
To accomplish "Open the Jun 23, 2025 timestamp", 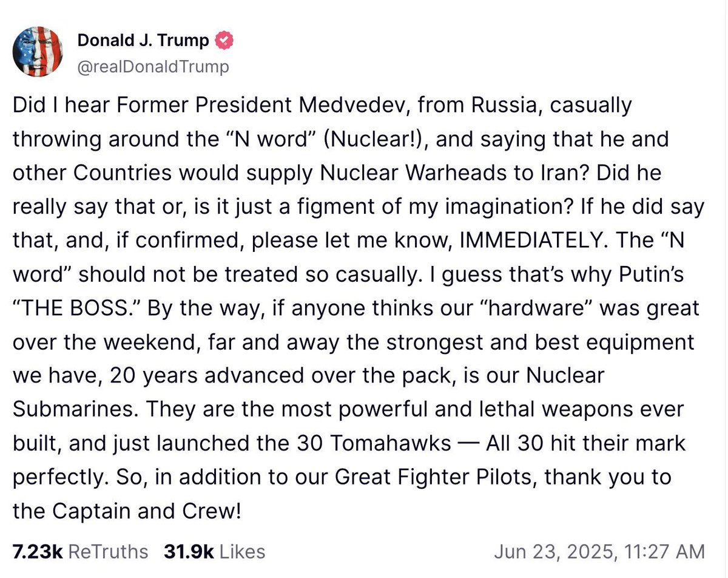I will [x=599, y=551].
